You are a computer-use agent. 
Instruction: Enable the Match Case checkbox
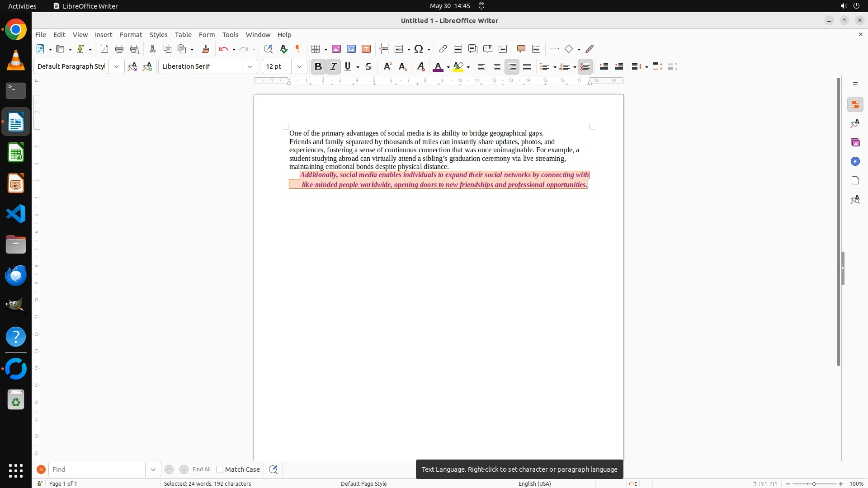click(220, 469)
